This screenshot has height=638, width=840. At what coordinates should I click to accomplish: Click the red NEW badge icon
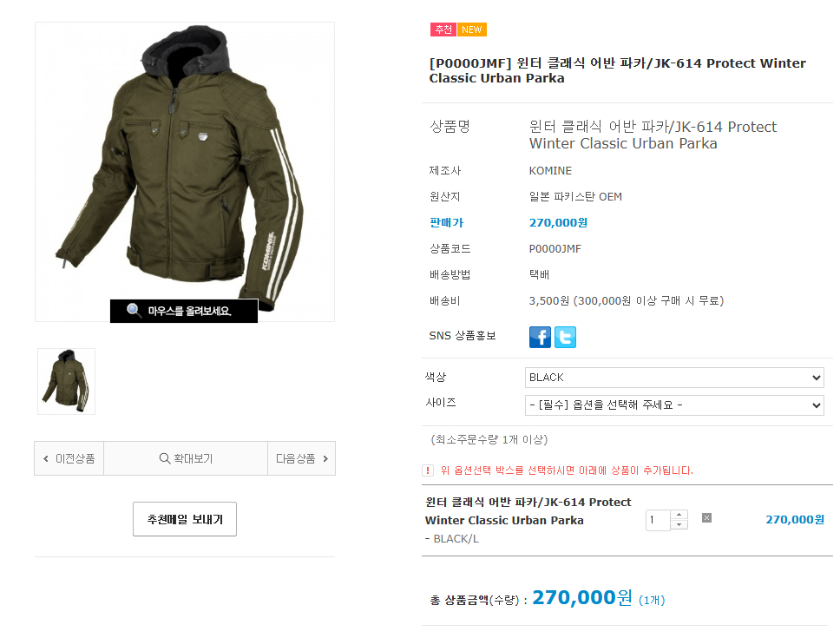[x=472, y=30]
